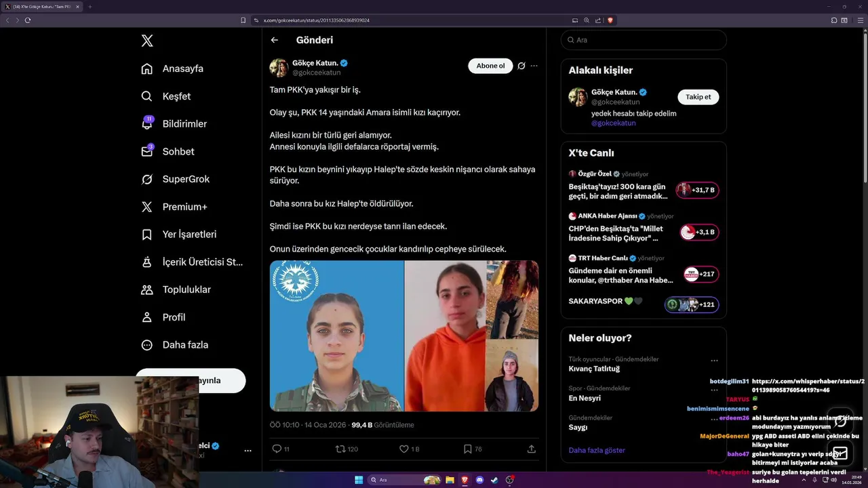Open Profil in the sidebar

(163, 317)
